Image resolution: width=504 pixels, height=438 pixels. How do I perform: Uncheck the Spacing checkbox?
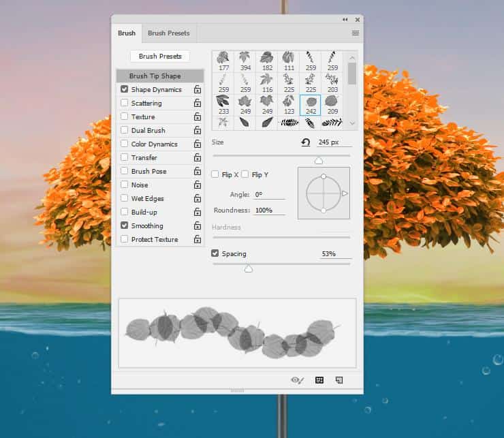[x=215, y=253]
